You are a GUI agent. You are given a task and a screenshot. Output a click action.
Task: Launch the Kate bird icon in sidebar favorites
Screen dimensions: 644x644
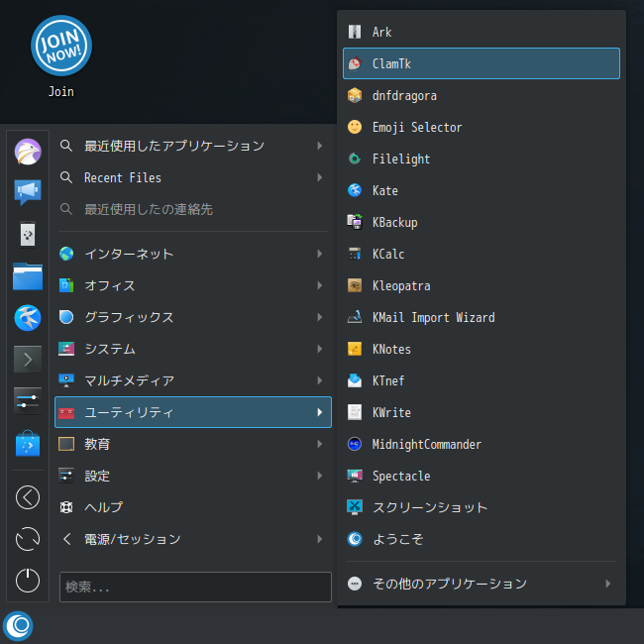(x=28, y=317)
